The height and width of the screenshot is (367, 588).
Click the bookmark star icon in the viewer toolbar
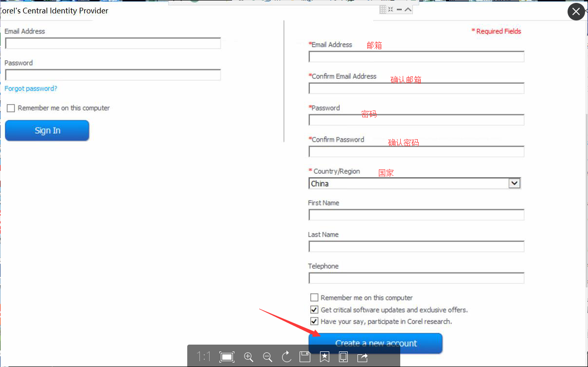tap(324, 357)
